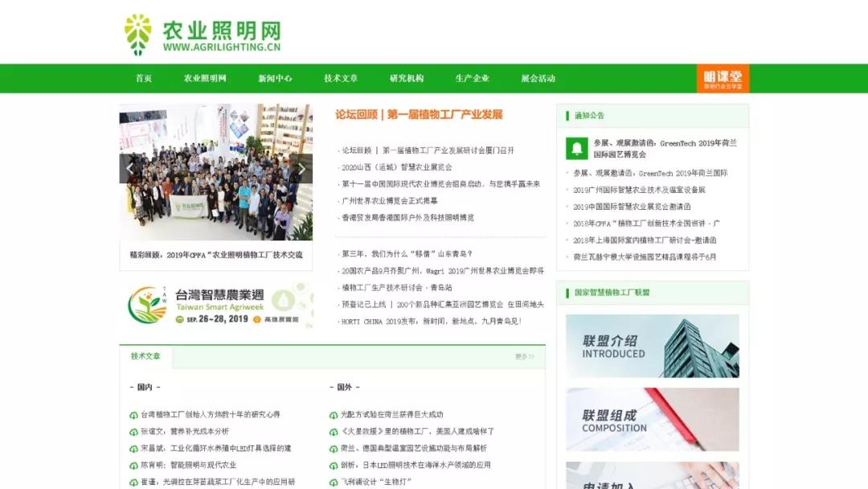The width and height of the screenshot is (868, 489).
Task: Open 展会活动 in the navigation bar
Action: tap(538, 78)
